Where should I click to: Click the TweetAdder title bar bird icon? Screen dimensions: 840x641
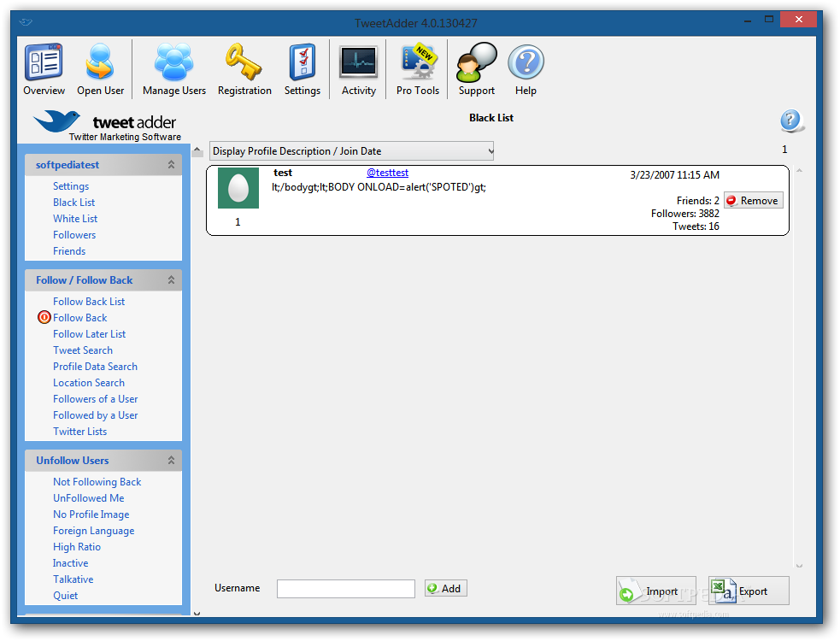click(25, 22)
